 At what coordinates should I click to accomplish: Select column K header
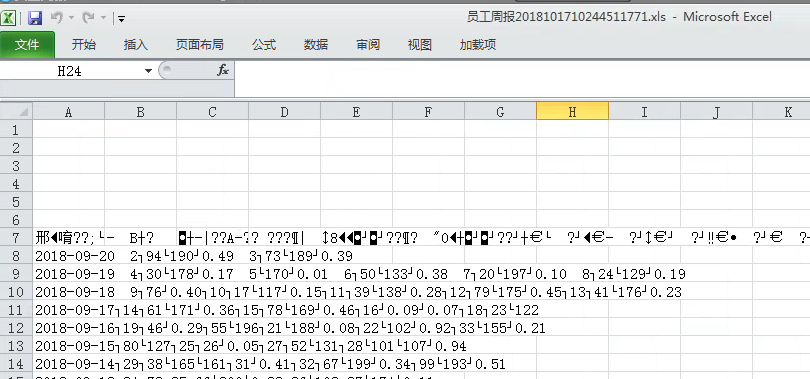tap(782, 112)
